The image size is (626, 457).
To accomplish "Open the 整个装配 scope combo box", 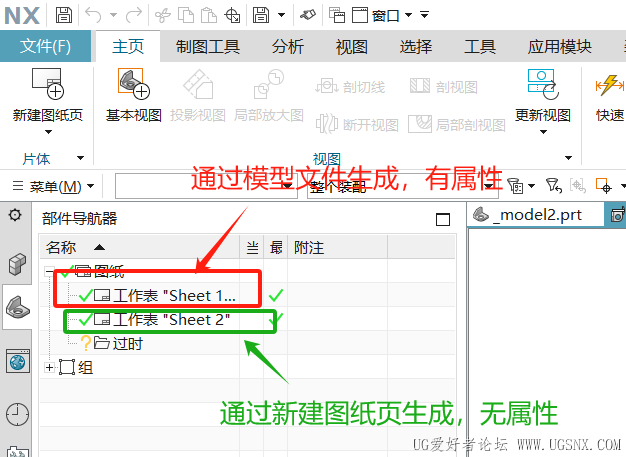I will [x=402, y=186].
